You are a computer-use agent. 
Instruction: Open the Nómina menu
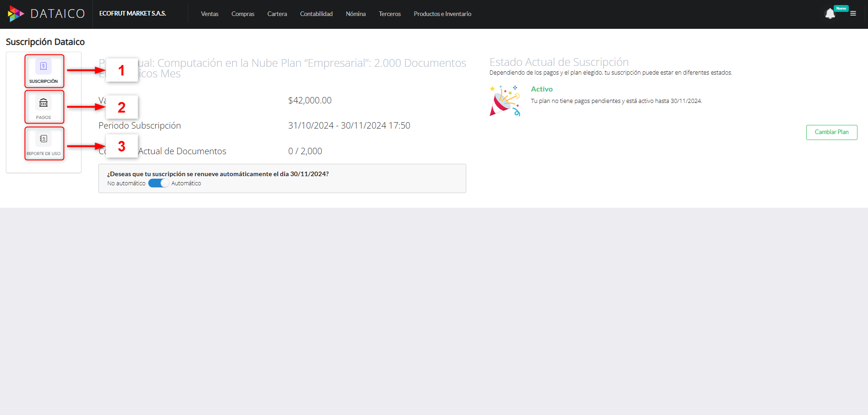356,14
